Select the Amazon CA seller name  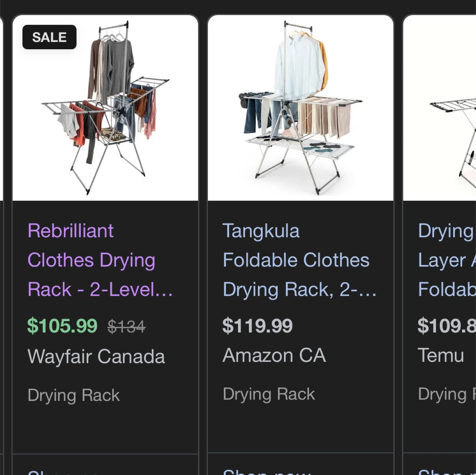point(274,356)
